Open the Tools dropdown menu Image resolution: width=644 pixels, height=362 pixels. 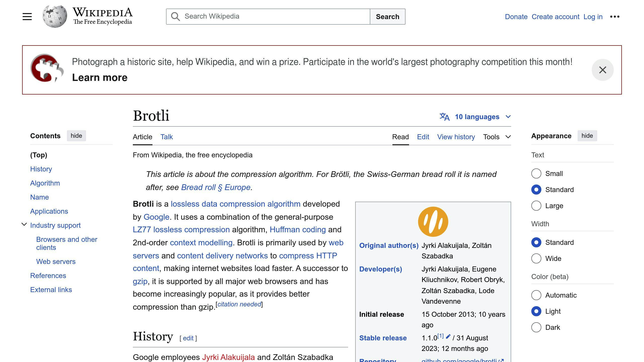click(497, 137)
